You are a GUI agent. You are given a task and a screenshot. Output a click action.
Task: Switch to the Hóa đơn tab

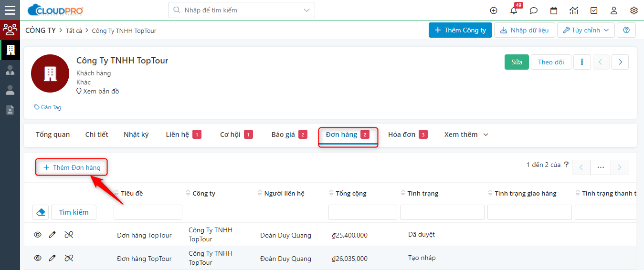click(x=408, y=135)
